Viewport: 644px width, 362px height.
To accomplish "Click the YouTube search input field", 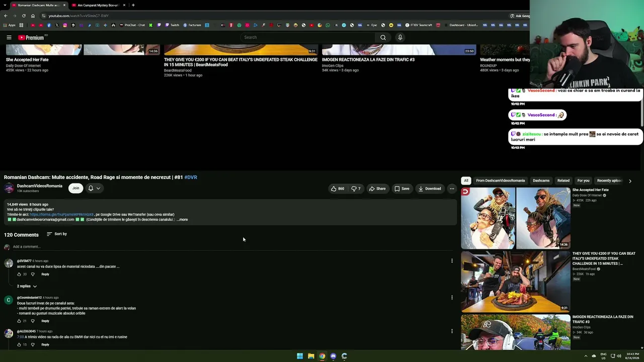I will (x=307, y=37).
